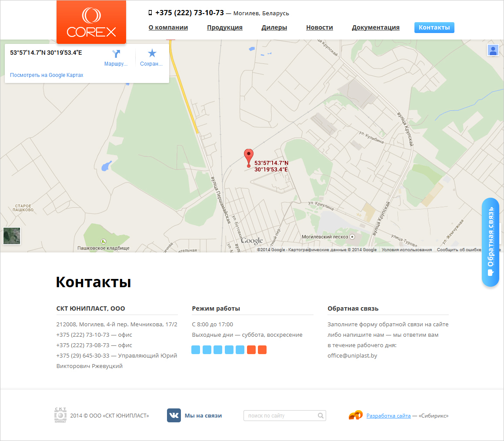Open the Обратная связь side tab

[x=491, y=242]
